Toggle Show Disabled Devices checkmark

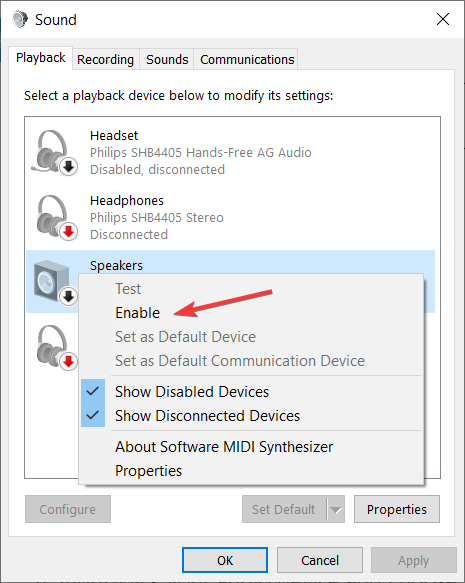93,391
